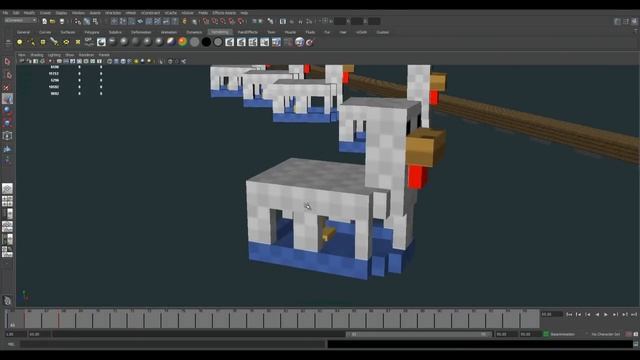Viewport: 640px width, 360px height.
Task: Click the Open Scene folder icon
Action: 53,21
